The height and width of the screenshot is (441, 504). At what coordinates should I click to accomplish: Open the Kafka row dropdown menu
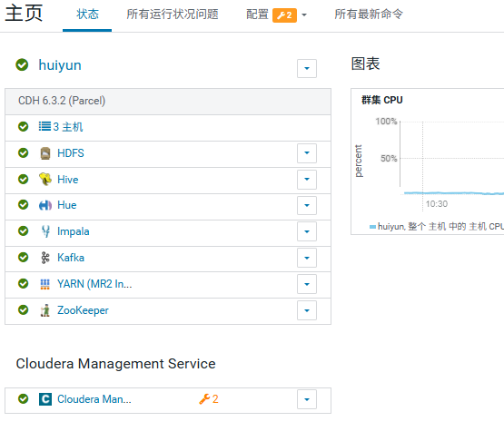pos(307,258)
